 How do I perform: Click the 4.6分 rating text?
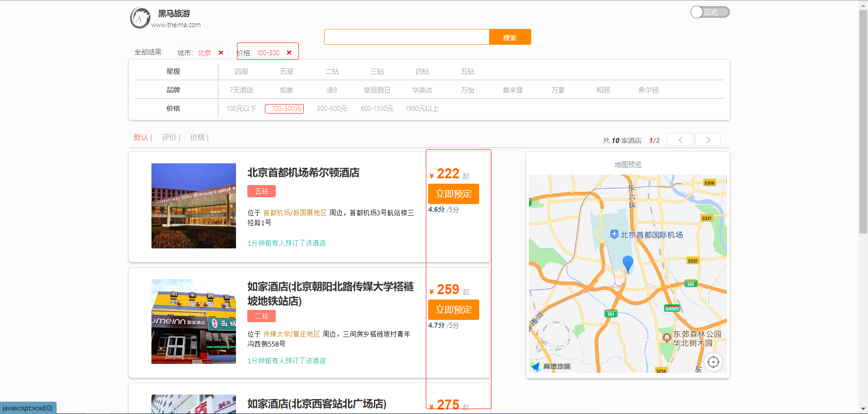point(437,209)
